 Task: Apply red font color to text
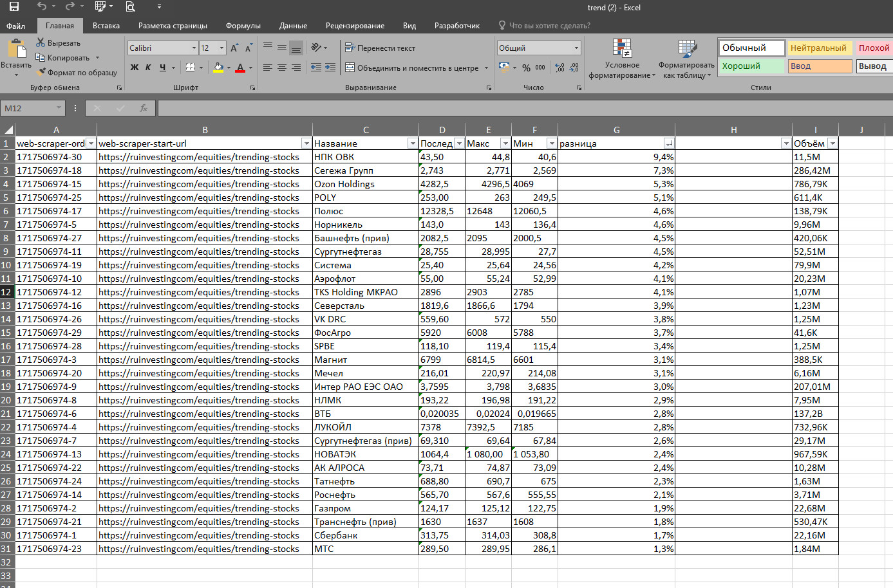coord(240,68)
